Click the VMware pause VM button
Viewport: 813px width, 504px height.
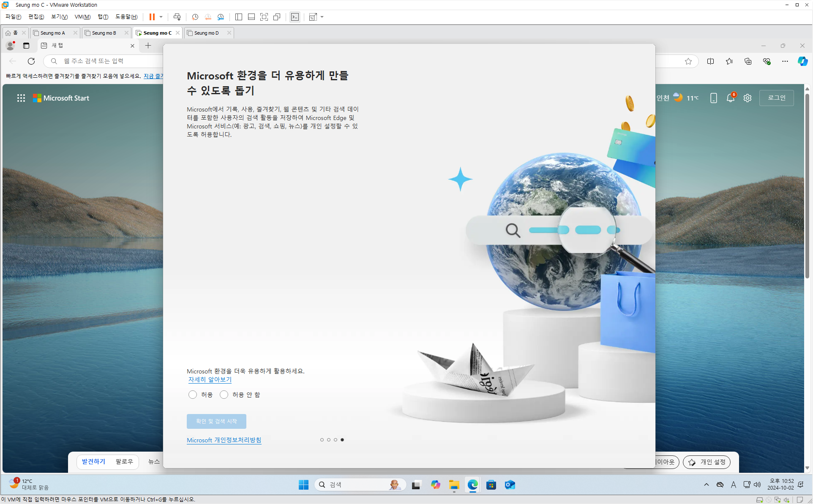coord(152,17)
